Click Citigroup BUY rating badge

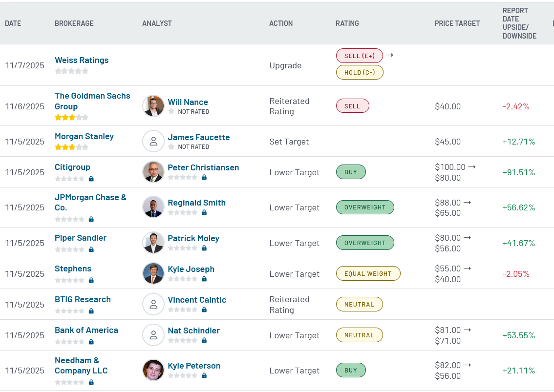pyautogui.click(x=351, y=172)
